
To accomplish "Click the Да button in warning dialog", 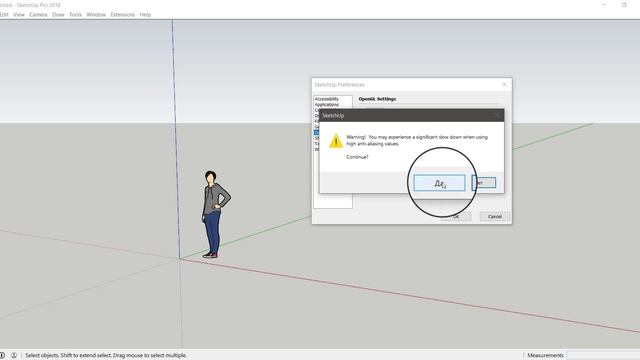I will [x=439, y=183].
